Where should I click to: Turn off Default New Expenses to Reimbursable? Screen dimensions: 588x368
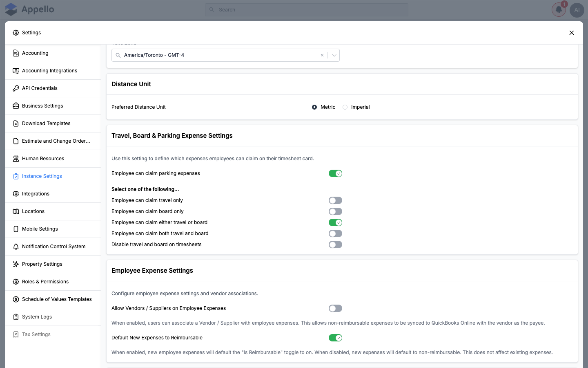click(335, 338)
